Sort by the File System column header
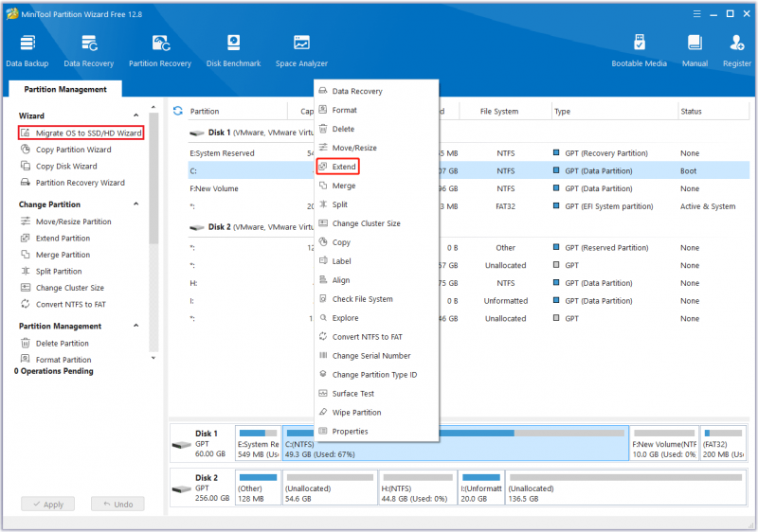This screenshot has width=758, height=532. tap(505, 111)
